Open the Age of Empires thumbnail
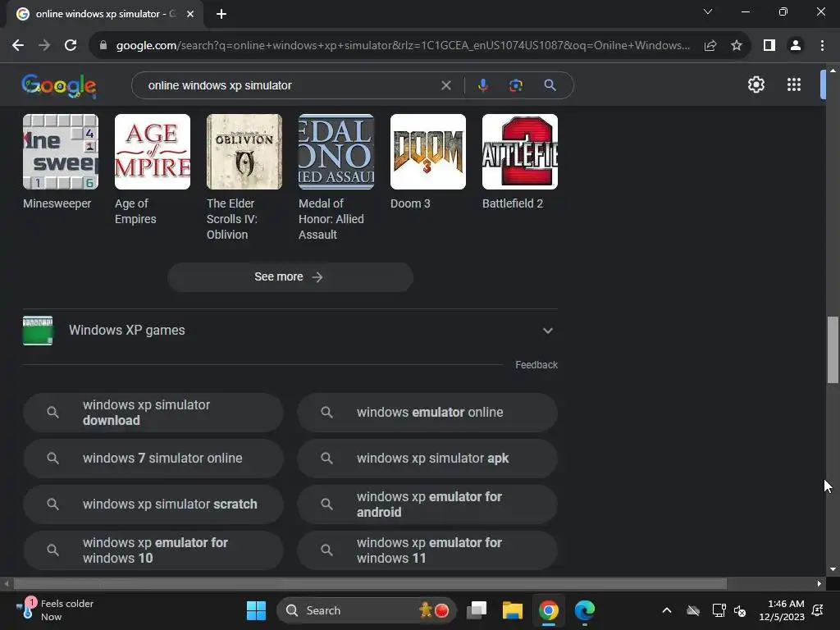 153,152
